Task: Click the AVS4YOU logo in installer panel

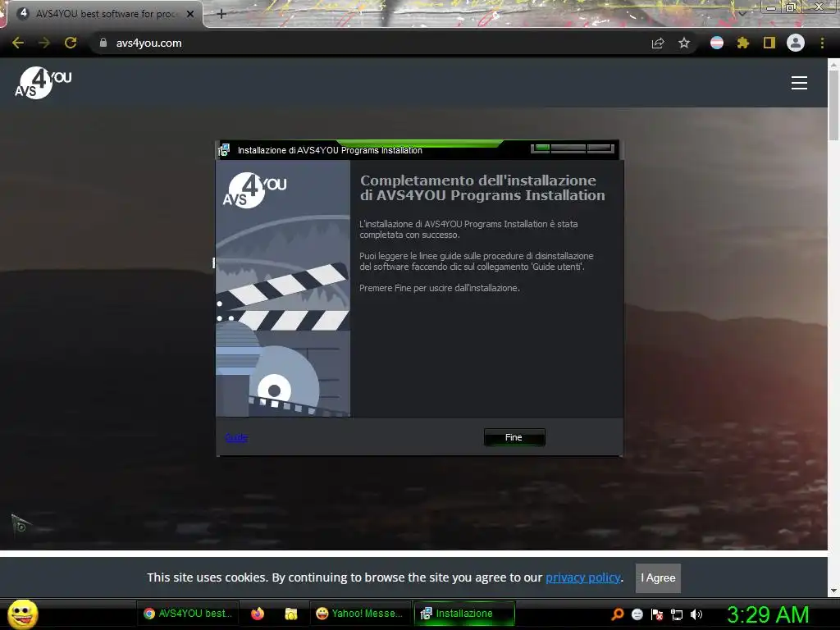Action: point(254,189)
